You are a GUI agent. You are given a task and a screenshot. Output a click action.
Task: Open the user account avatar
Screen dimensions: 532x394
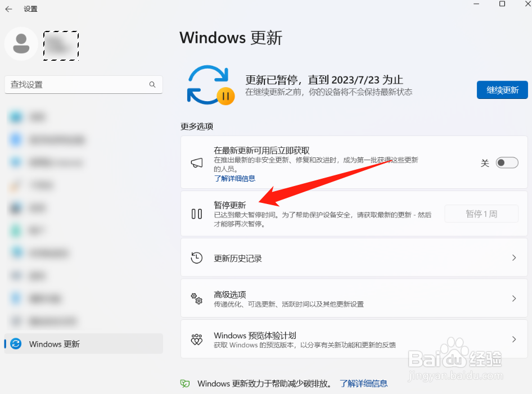[21, 44]
